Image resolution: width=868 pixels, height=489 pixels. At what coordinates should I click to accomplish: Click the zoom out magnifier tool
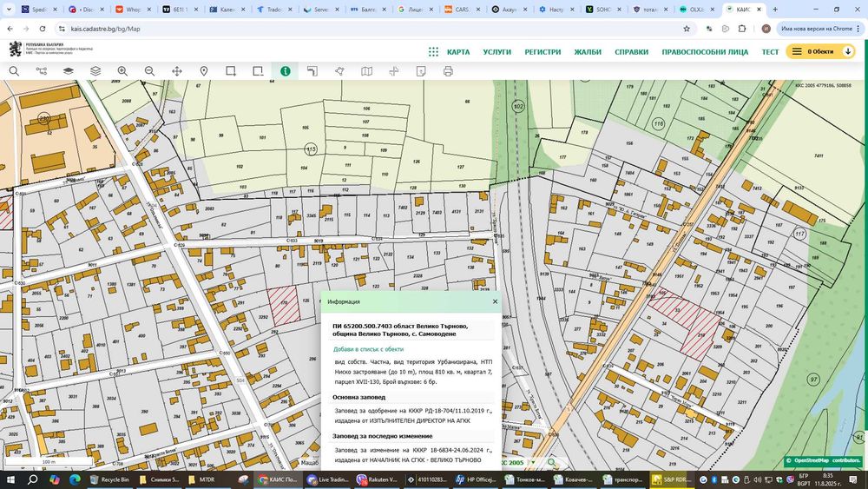point(149,71)
